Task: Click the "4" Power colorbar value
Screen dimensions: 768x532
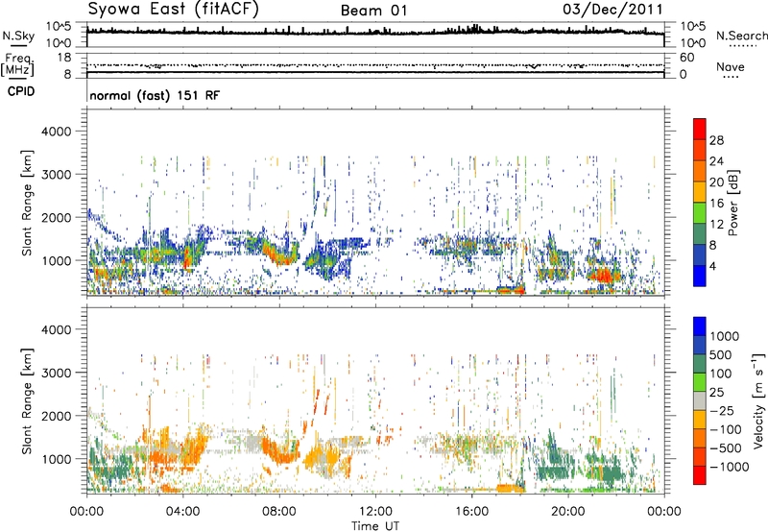Action: click(x=712, y=266)
